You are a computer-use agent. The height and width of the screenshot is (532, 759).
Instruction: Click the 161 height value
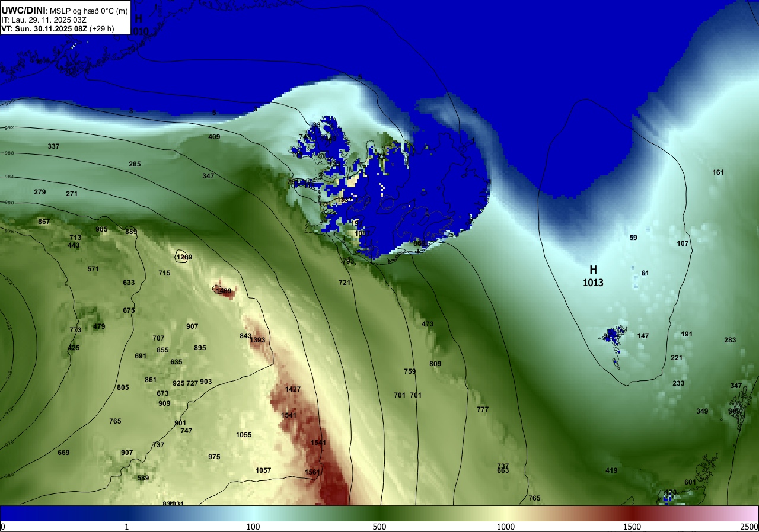tap(718, 172)
